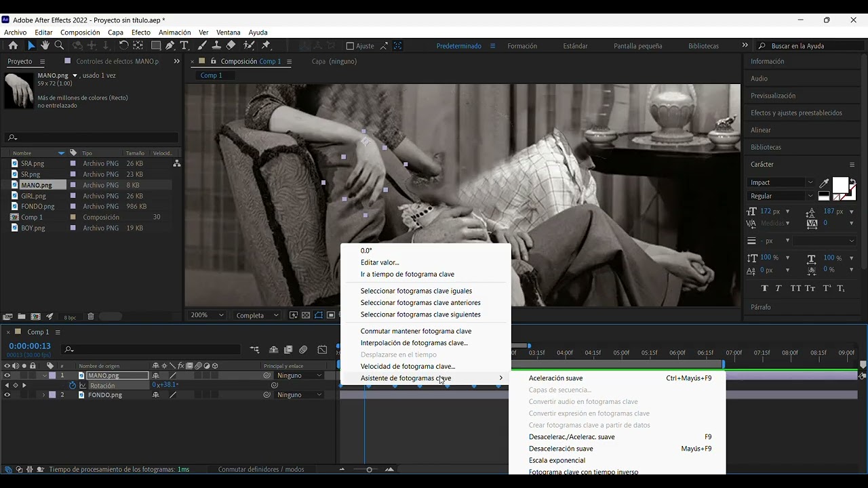This screenshot has height=488, width=868.
Task: Open Efectos y ajustes preestablecidos panel
Action: point(796,113)
